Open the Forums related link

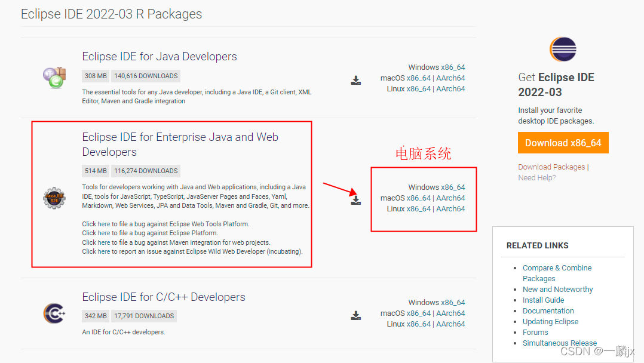pyautogui.click(x=535, y=332)
